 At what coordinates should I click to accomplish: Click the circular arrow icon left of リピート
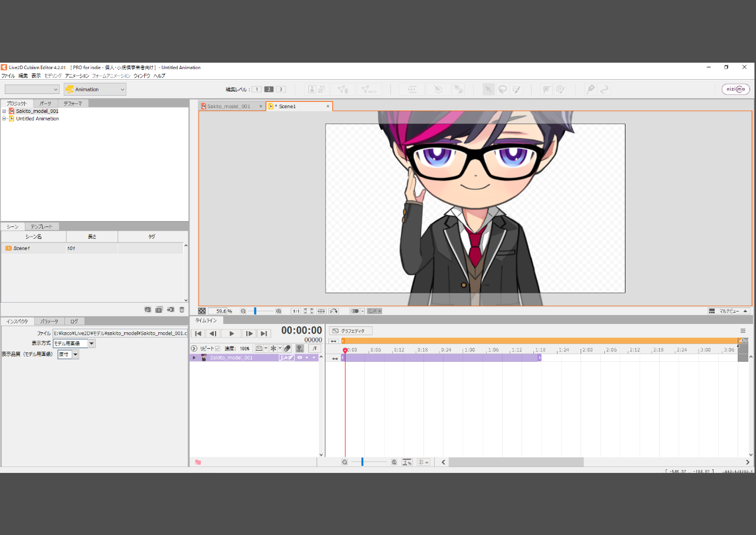[194, 349]
